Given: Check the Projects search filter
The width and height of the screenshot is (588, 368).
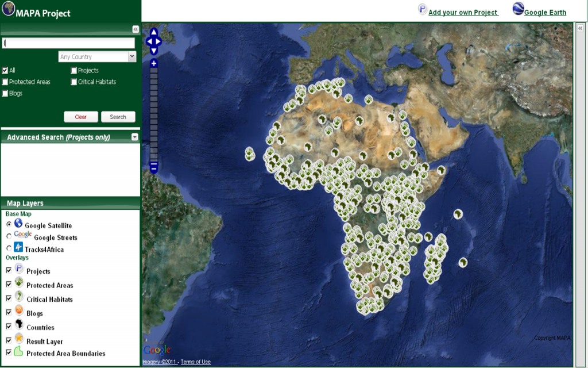Looking at the screenshot, I should click(x=74, y=70).
